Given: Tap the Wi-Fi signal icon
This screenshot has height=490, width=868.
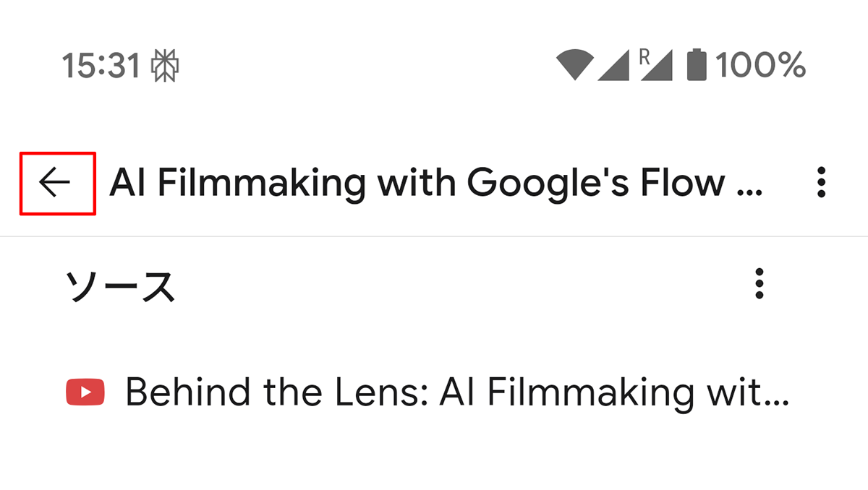Looking at the screenshot, I should 575,66.
